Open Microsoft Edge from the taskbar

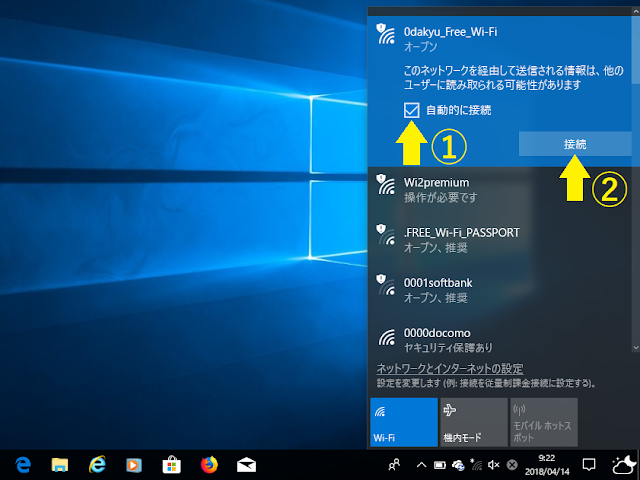pyautogui.click(x=23, y=465)
